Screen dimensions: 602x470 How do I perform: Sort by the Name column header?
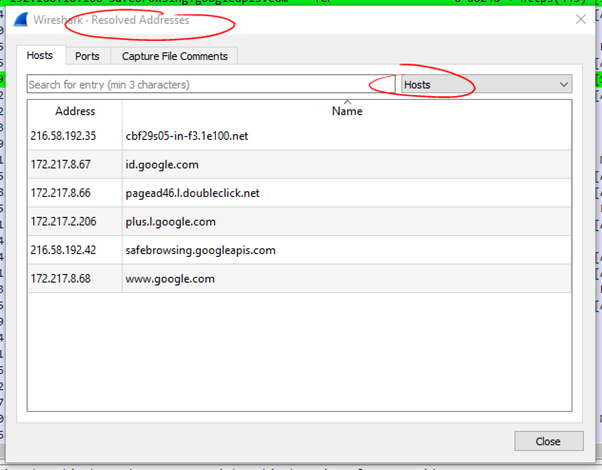coord(347,111)
